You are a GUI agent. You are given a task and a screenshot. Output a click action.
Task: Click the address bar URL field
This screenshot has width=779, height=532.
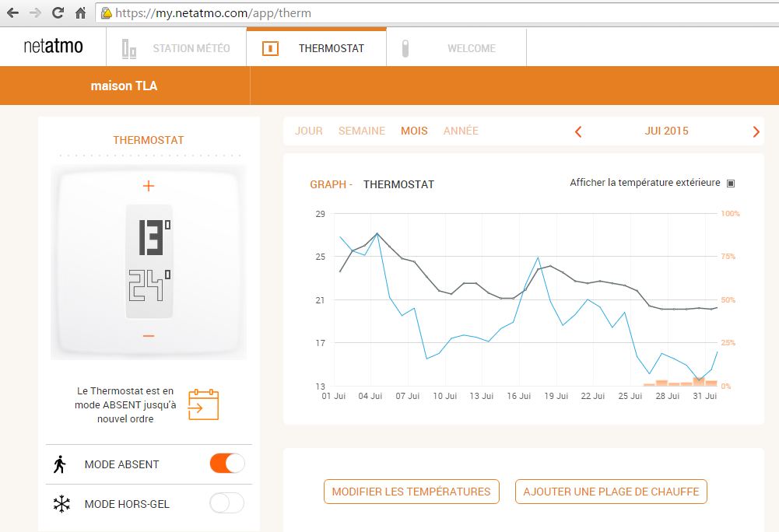[437, 13]
